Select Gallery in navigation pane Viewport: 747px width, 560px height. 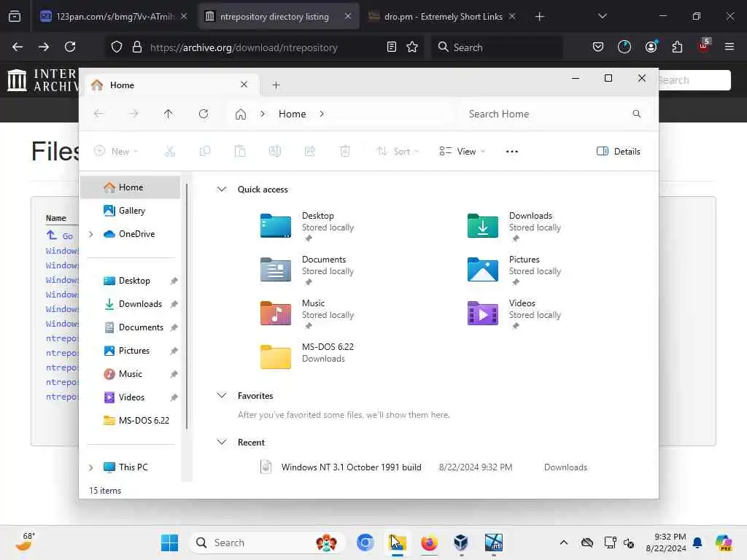click(131, 211)
